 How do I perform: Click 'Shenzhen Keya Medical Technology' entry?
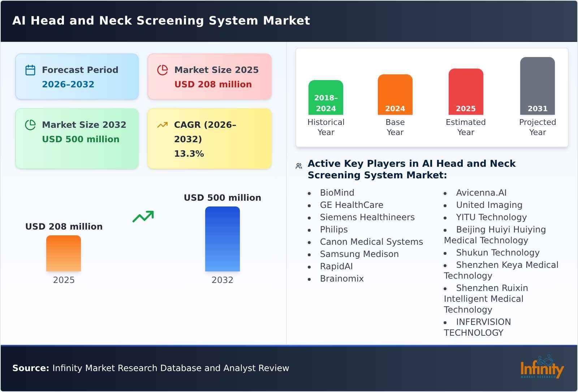(x=501, y=270)
